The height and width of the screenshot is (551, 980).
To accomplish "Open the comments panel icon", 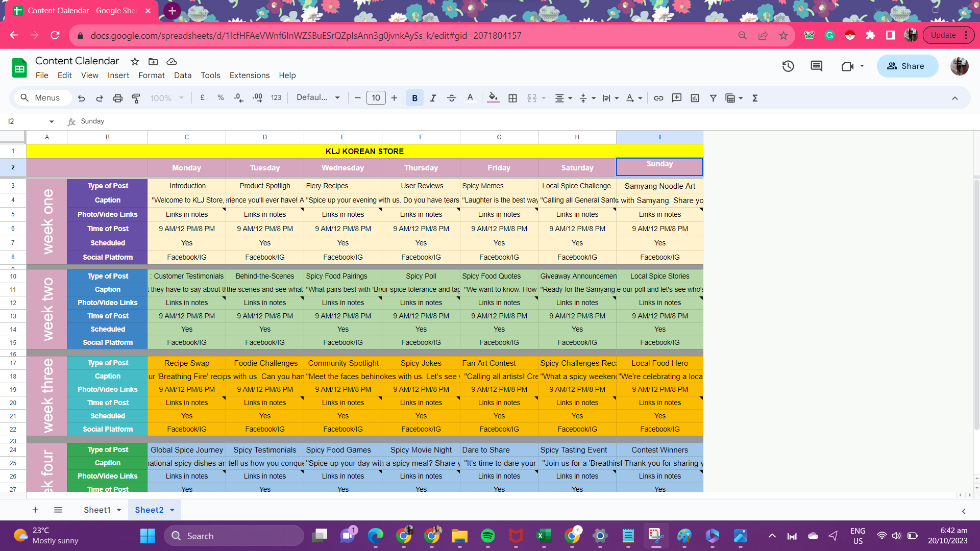I will (816, 66).
